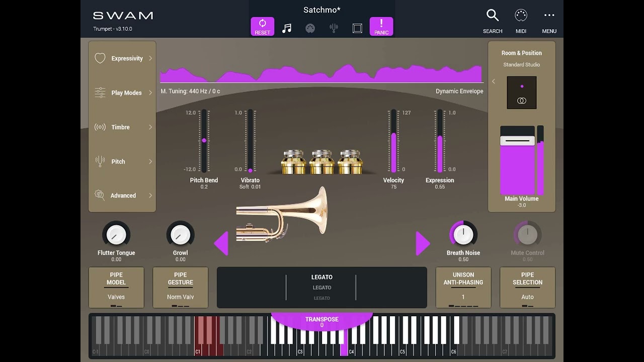
Task: Click the Mute Control knob
Action: tap(527, 234)
